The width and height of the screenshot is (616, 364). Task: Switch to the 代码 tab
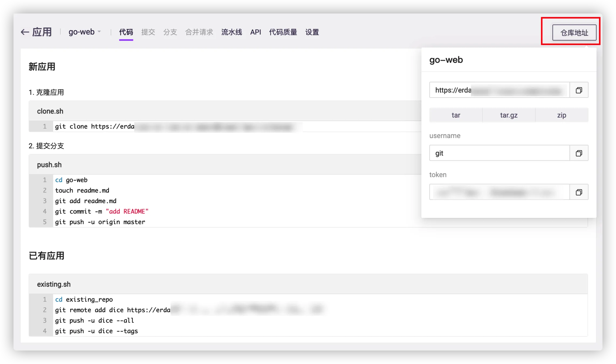(126, 32)
